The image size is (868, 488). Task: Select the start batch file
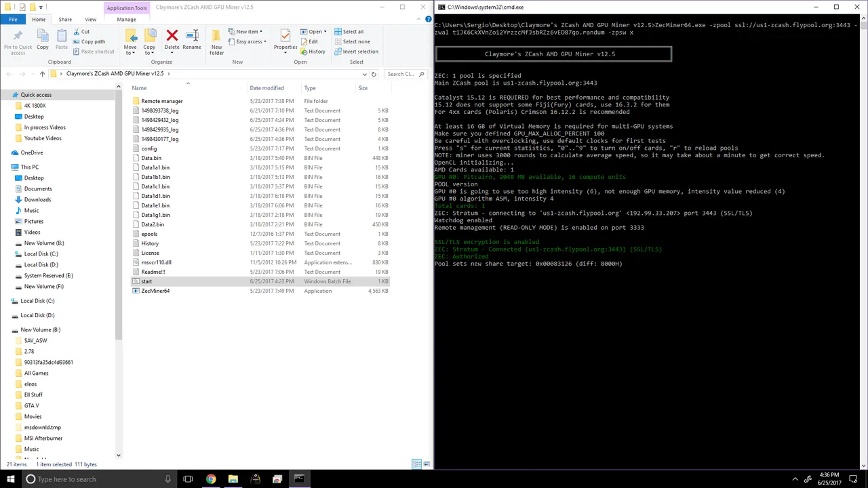tap(146, 281)
